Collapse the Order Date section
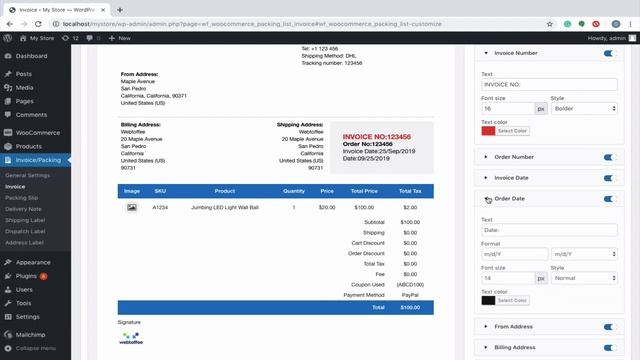Viewport: 640px width, 360px height. pos(486,198)
